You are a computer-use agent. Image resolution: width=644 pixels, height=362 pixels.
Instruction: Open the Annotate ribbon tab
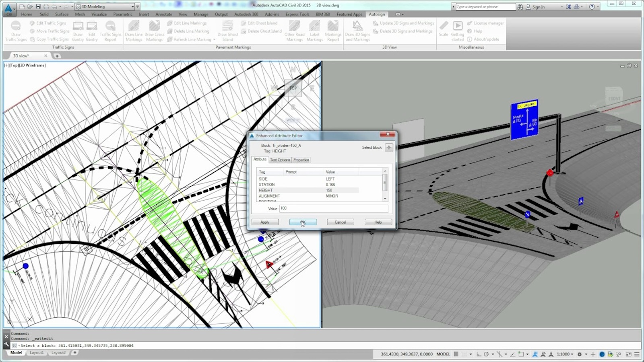pyautogui.click(x=164, y=14)
